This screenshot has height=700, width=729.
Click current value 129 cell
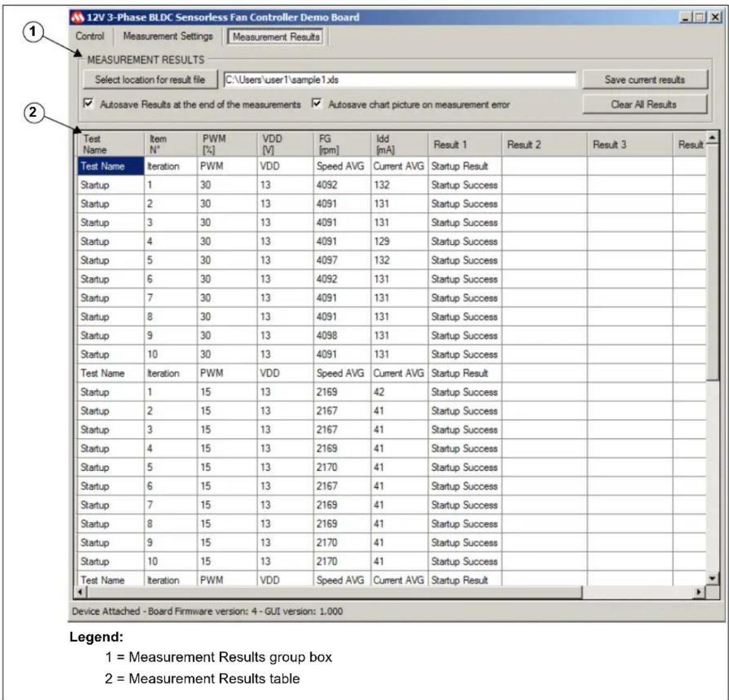click(x=399, y=241)
